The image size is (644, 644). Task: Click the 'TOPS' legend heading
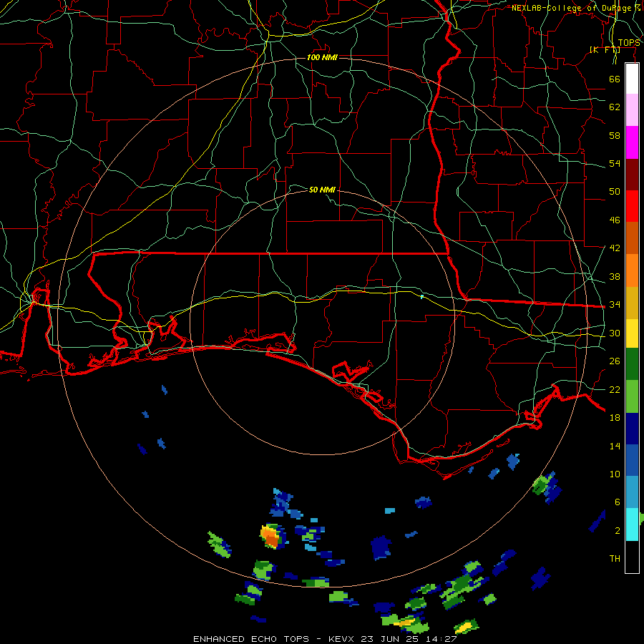[629, 43]
